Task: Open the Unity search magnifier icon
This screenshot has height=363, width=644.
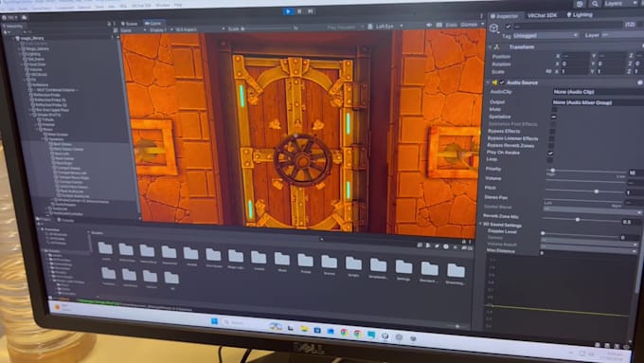Action: tap(595, 4)
